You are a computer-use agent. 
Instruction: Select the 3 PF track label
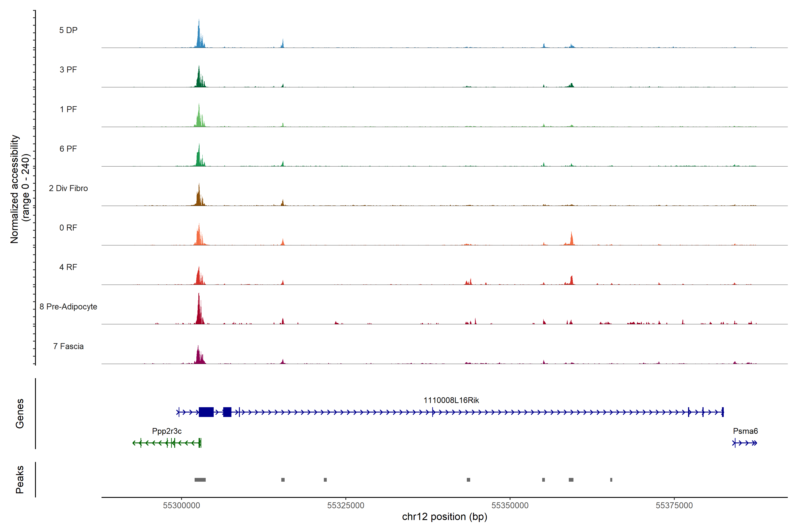click(68, 70)
